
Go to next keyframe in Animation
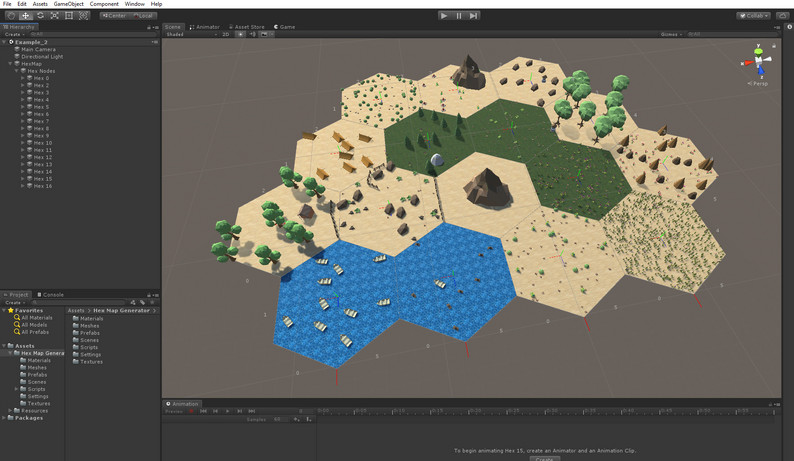click(x=240, y=411)
